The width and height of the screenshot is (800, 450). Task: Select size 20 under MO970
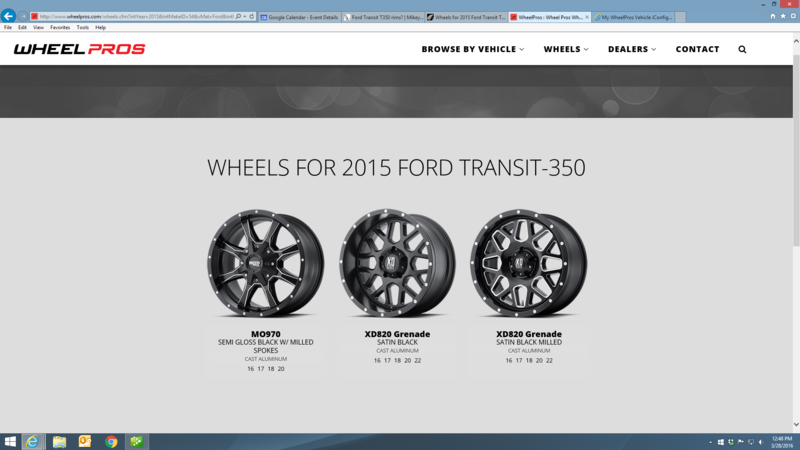point(281,369)
